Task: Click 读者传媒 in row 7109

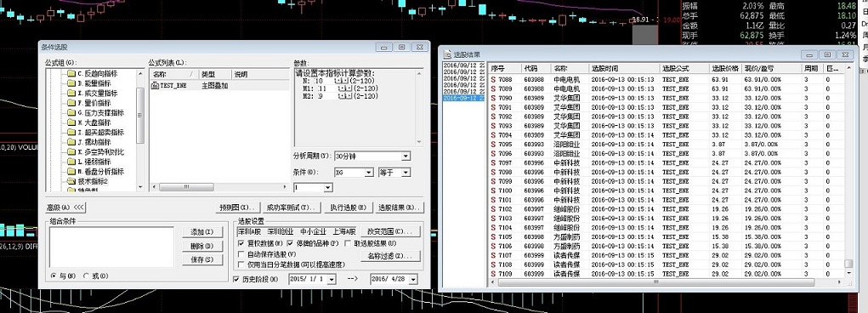Action: click(x=567, y=274)
